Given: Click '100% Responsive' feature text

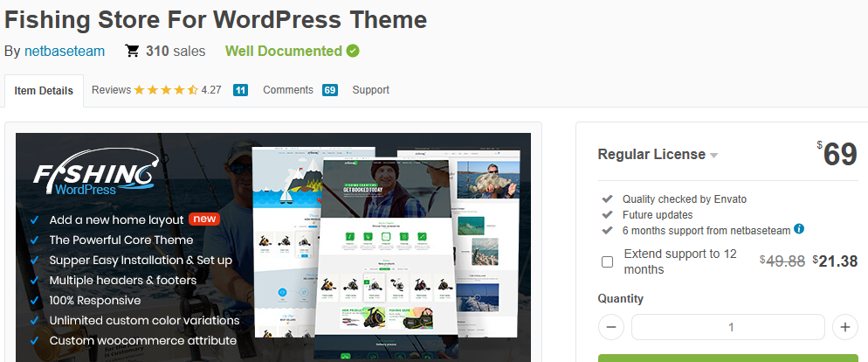Looking at the screenshot, I should [x=94, y=301].
